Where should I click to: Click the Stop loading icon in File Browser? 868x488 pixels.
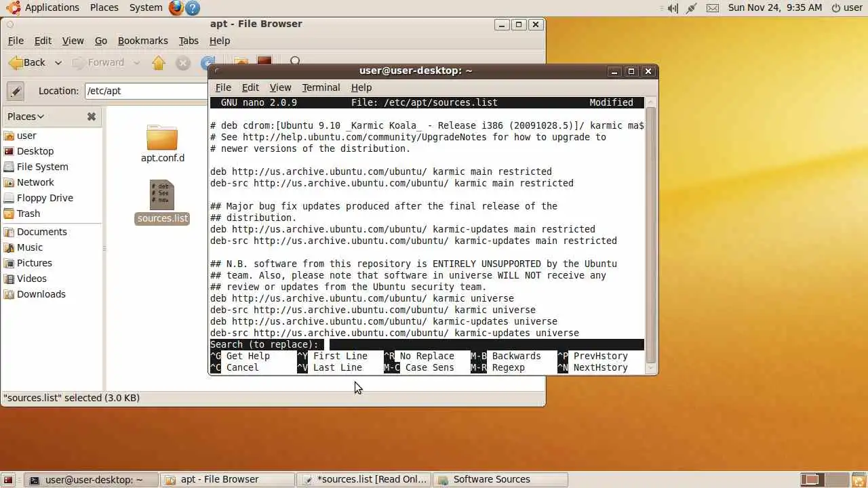pos(182,63)
